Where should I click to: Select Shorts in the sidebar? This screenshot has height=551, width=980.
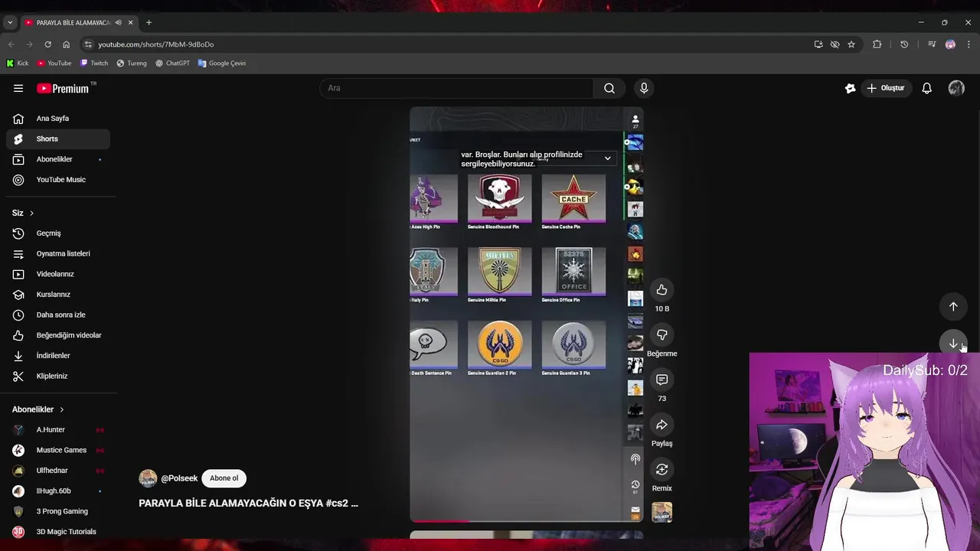click(58, 139)
